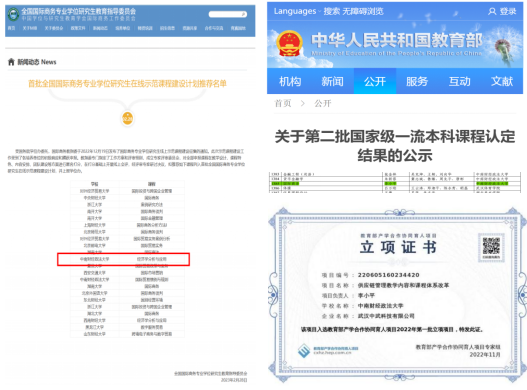
Task: Click the login user icon beside 登录
Action: click(492, 12)
